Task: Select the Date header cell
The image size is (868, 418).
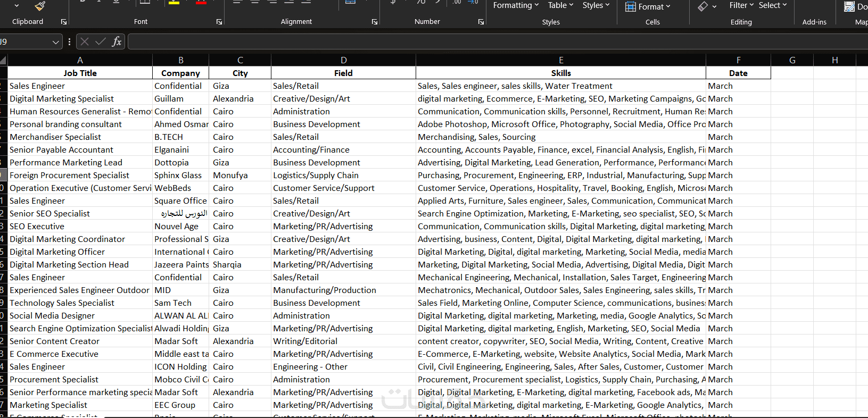Action: (x=738, y=73)
